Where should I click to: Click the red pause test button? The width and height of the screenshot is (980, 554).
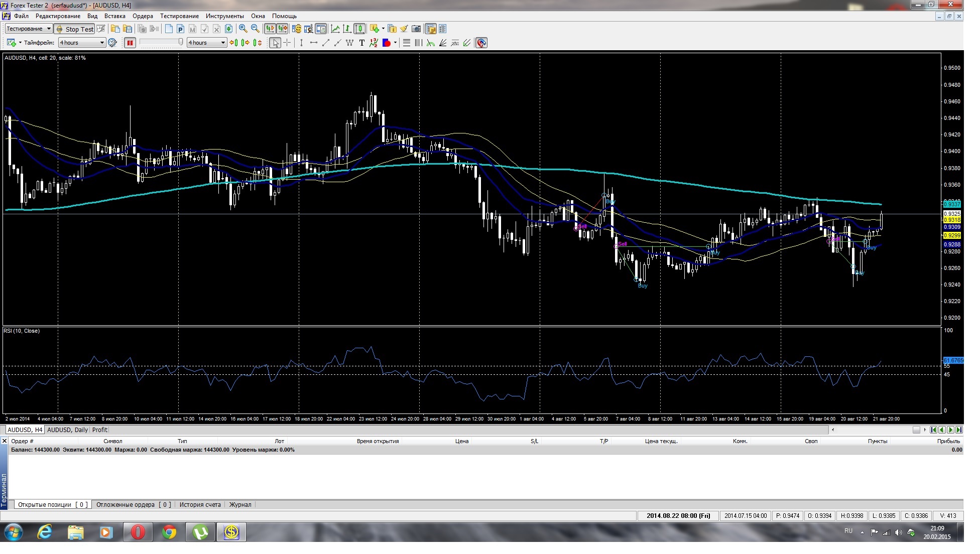[130, 43]
